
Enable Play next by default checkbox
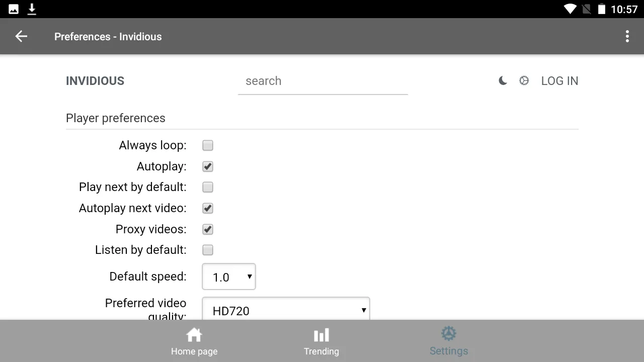pyautogui.click(x=208, y=187)
